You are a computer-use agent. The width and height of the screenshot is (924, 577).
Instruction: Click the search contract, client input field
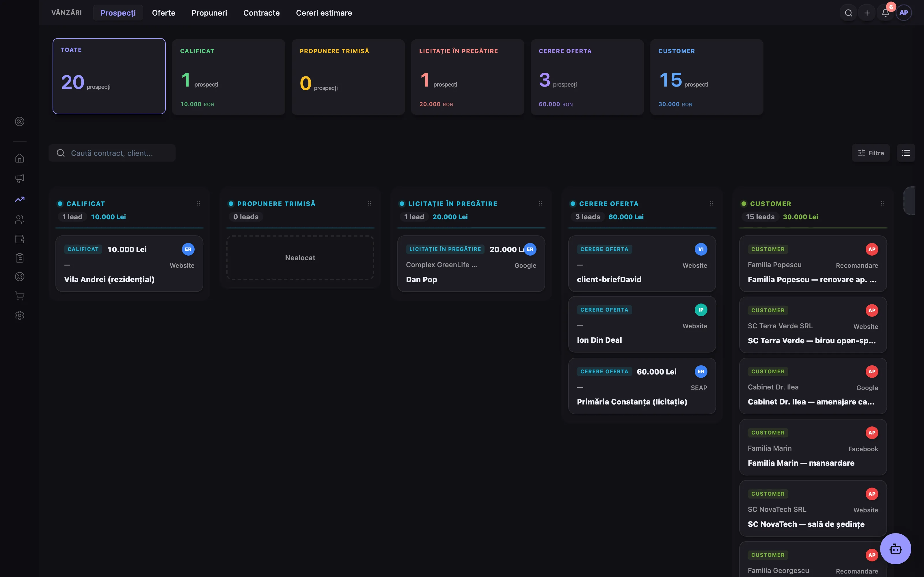click(x=112, y=153)
